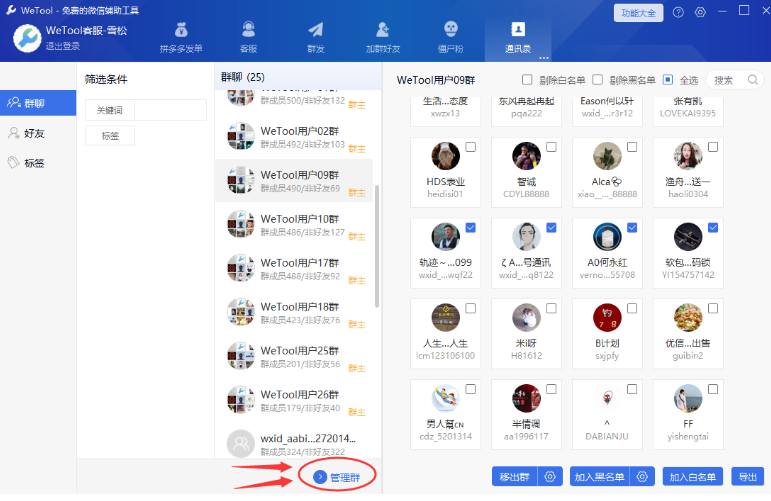The height and width of the screenshot is (501, 771).
Task: Click the group list scrollbar
Action: [377, 246]
